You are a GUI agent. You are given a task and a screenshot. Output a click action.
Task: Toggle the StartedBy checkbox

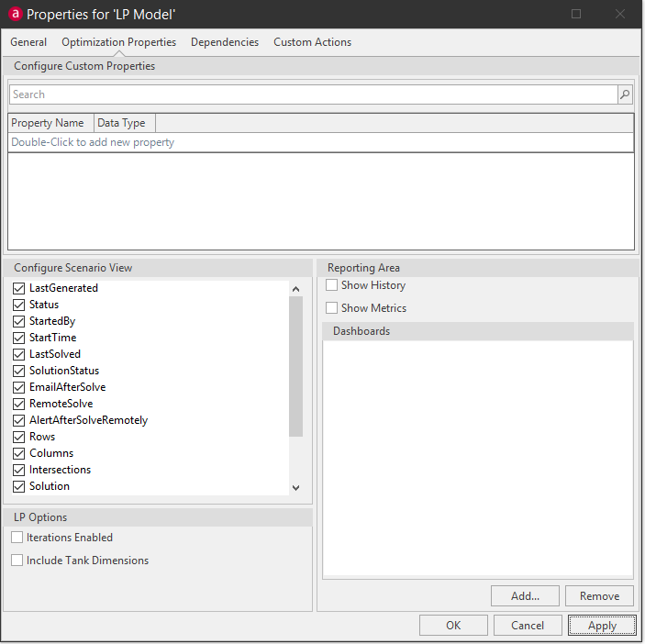tap(19, 321)
